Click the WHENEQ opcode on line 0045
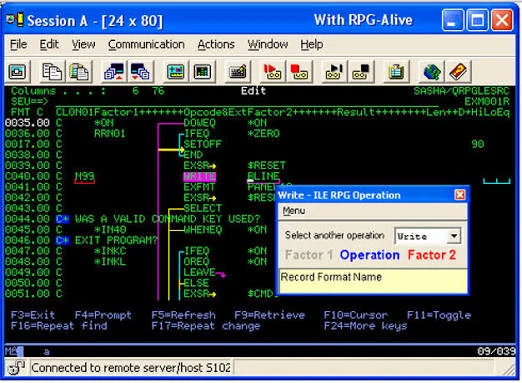The height and width of the screenshot is (383, 522). pyautogui.click(x=203, y=230)
